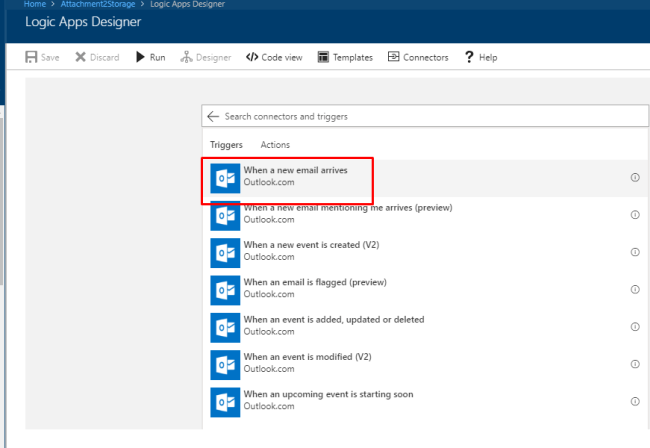The image size is (650, 448).
Task: Click Outlook icon for email mentioning me trigger
Action: (225, 216)
